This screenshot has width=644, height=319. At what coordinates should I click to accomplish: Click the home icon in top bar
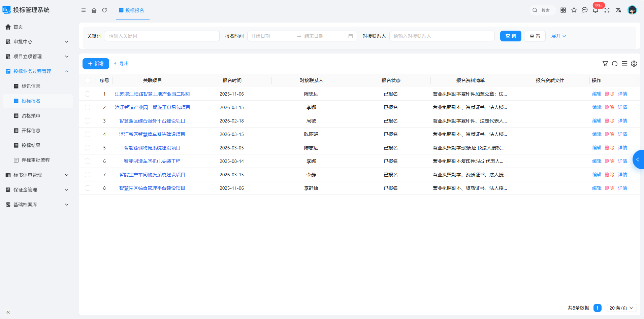[94, 10]
